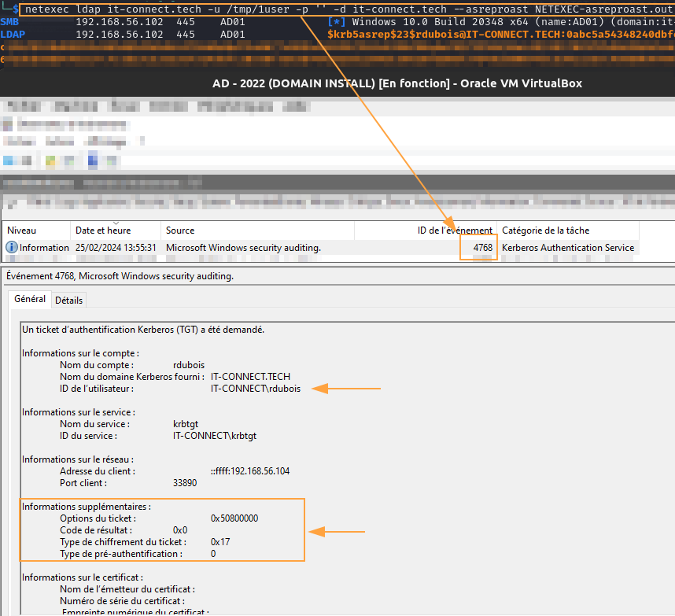The image size is (675, 616).
Task: Select the rdubois account name in event details
Action: point(189,364)
